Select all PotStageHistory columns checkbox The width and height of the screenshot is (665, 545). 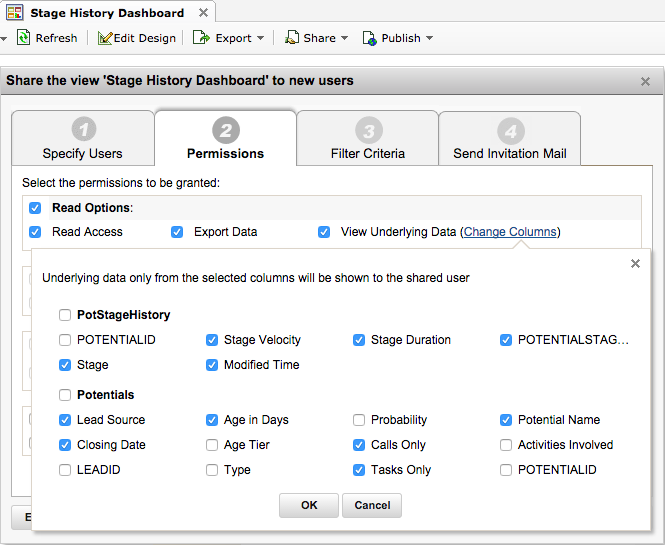tap(65, 315)
